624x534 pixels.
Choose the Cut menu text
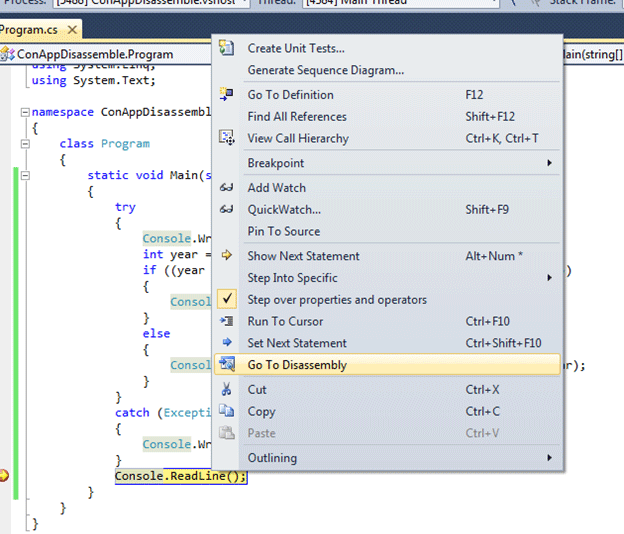tap(257, 390)
